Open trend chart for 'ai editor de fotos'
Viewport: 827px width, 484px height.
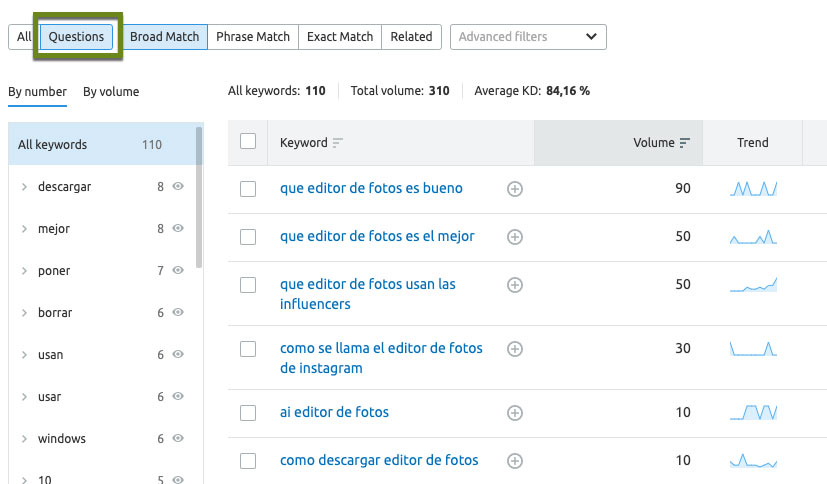coord(753,412)
